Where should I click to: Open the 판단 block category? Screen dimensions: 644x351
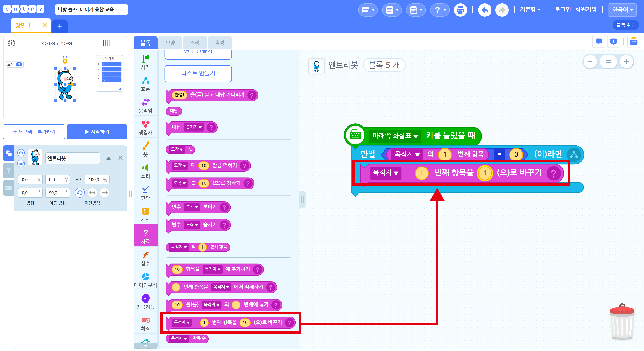145,193
